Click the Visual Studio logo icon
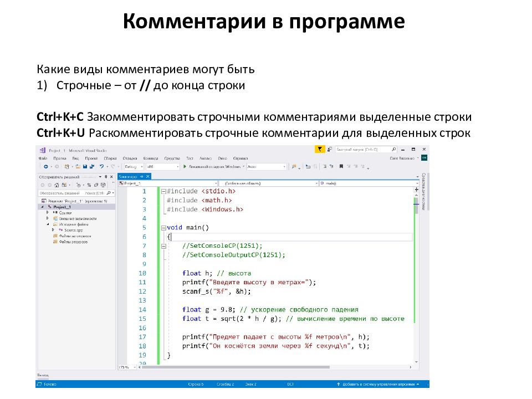 [43, 150]
